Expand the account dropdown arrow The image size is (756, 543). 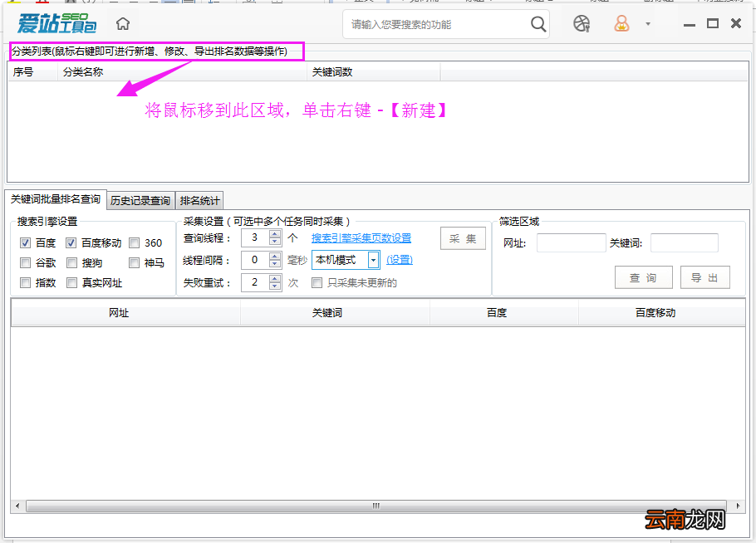click(648, 23)
